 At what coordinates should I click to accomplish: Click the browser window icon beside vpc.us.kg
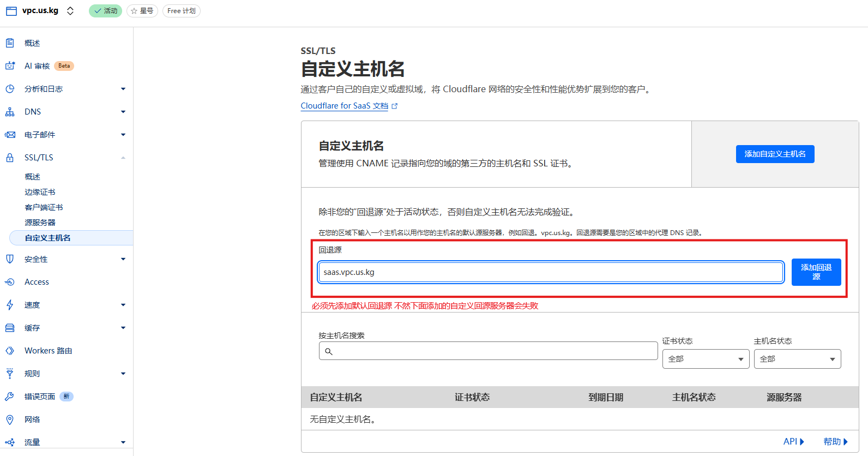pos(11,11)
